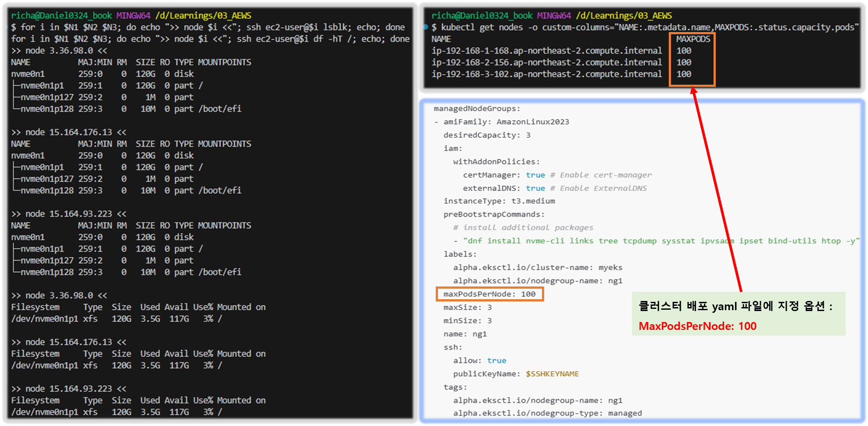
Task: Click '>> node 15.164.176.13 <<' header above lsblk output
Action: click(69, 132)
